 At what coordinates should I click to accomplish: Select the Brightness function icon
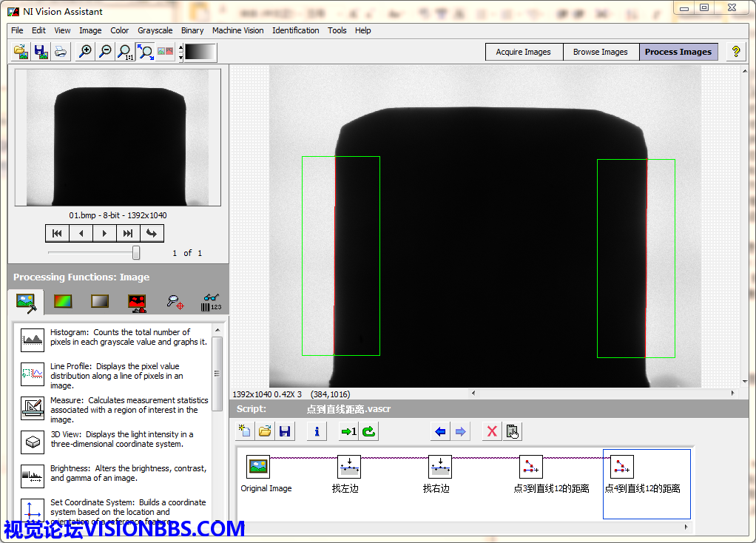pyautogui.click(x=33, y=476)
